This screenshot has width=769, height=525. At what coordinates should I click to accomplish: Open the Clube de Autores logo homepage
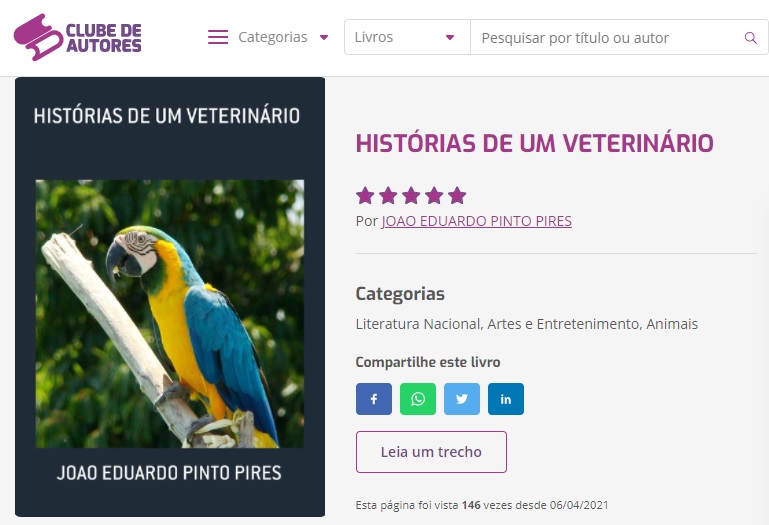[x=77, y=37]
